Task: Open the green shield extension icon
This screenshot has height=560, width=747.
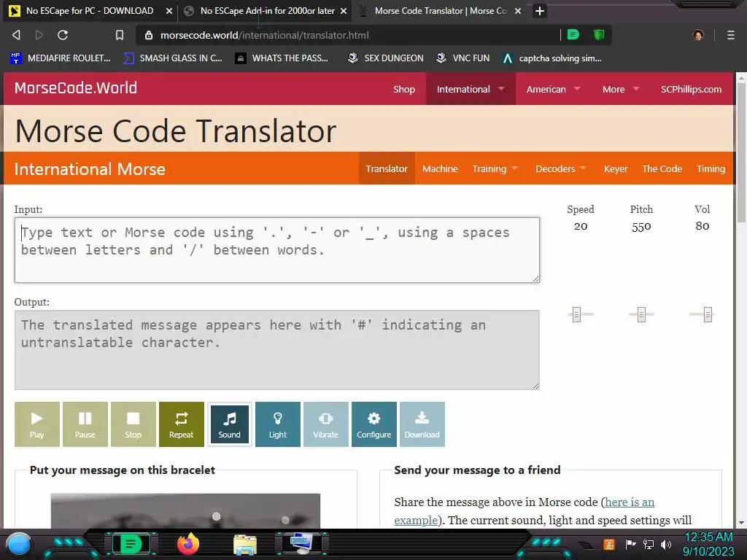Action: tap(599, 34)
